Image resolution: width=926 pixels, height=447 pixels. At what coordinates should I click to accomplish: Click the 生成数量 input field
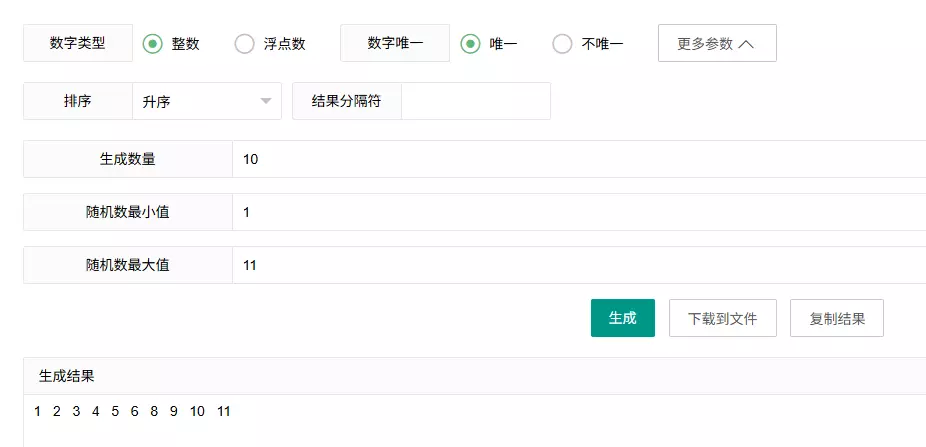pyautogui.click(x=578, y=159)
